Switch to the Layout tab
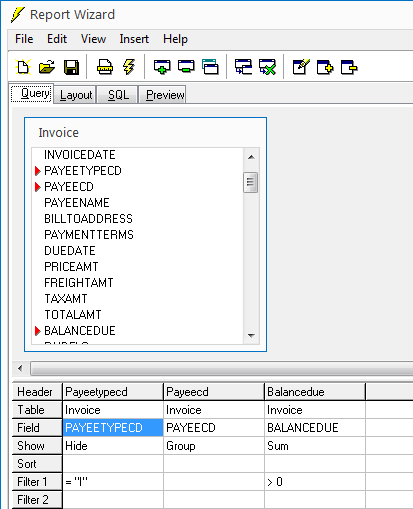 pyautogui.click(x=76, y=95)
